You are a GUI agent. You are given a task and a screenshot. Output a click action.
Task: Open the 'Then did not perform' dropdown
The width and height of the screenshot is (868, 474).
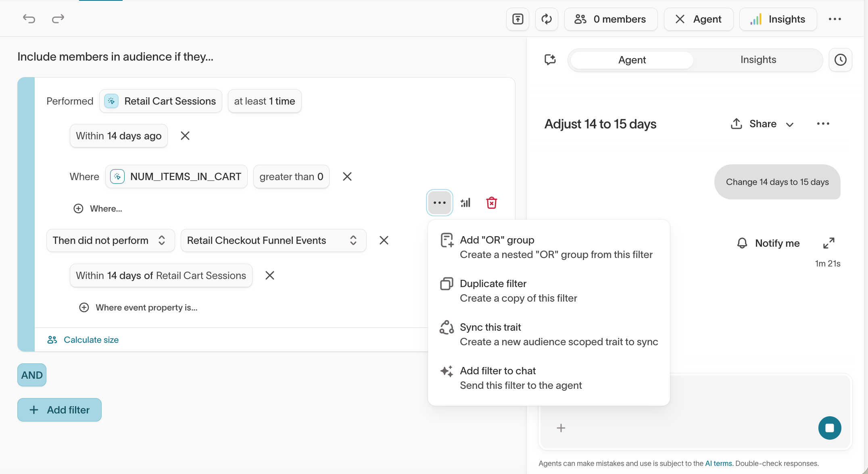pos(111,240)
